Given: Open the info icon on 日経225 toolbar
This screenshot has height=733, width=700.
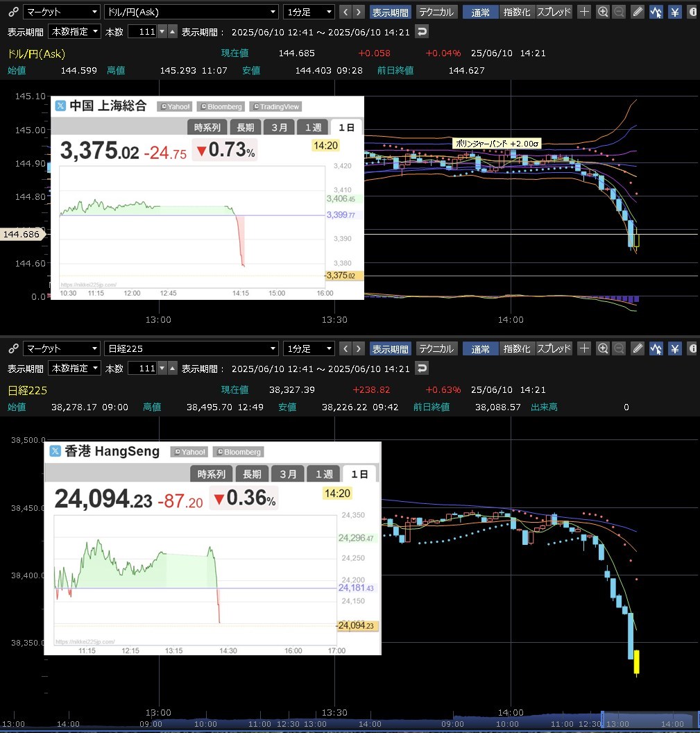Looking at the screenshot, I should (692, 348).
